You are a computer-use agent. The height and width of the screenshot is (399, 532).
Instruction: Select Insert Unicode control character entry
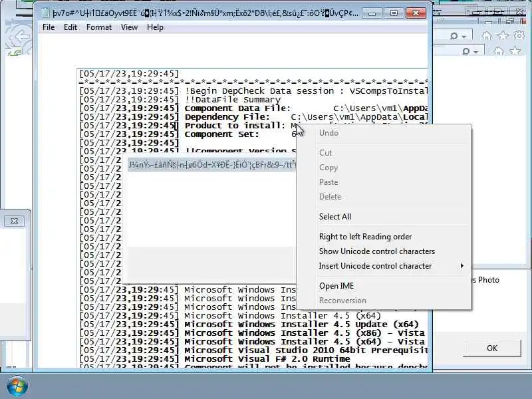[x=384, y=266]
